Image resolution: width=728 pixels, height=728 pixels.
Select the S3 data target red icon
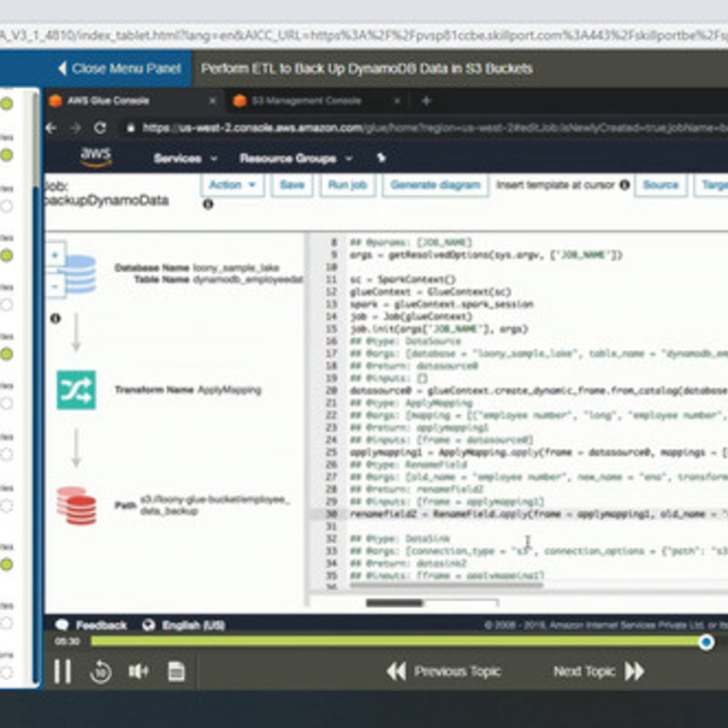(76, 506)
